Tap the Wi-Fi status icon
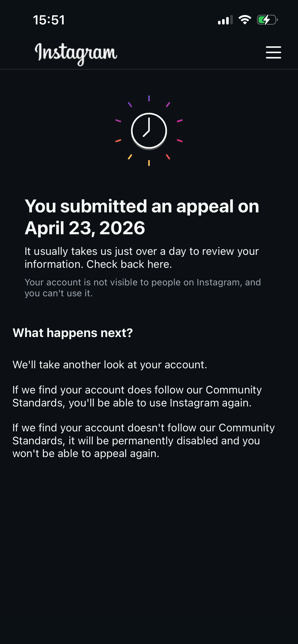Image resolution: width=298 pixels, height=644 pixels. (x=245, y=20)
